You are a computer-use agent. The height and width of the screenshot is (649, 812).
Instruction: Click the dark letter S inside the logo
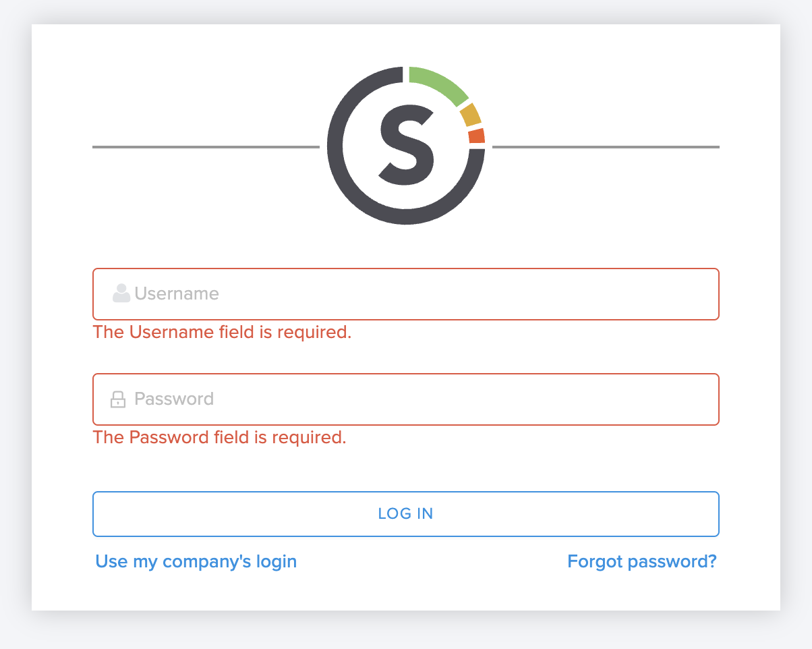click(x=406, y=145)
